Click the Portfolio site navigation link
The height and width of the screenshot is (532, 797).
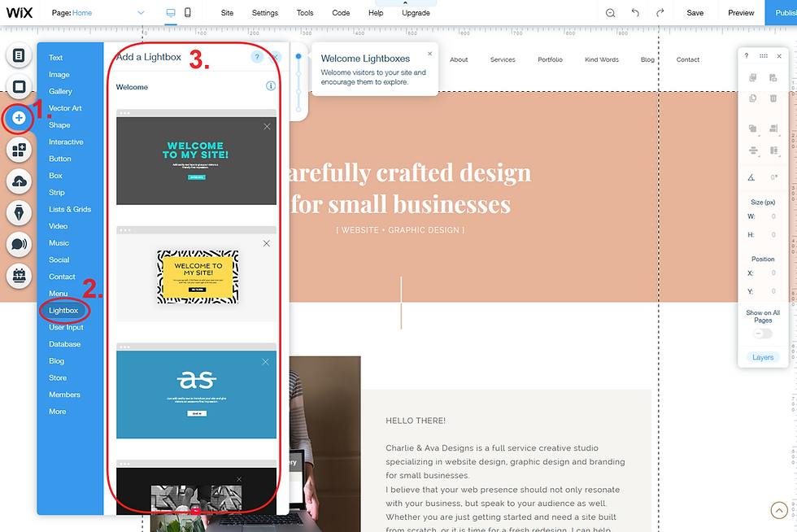[550, 59]
